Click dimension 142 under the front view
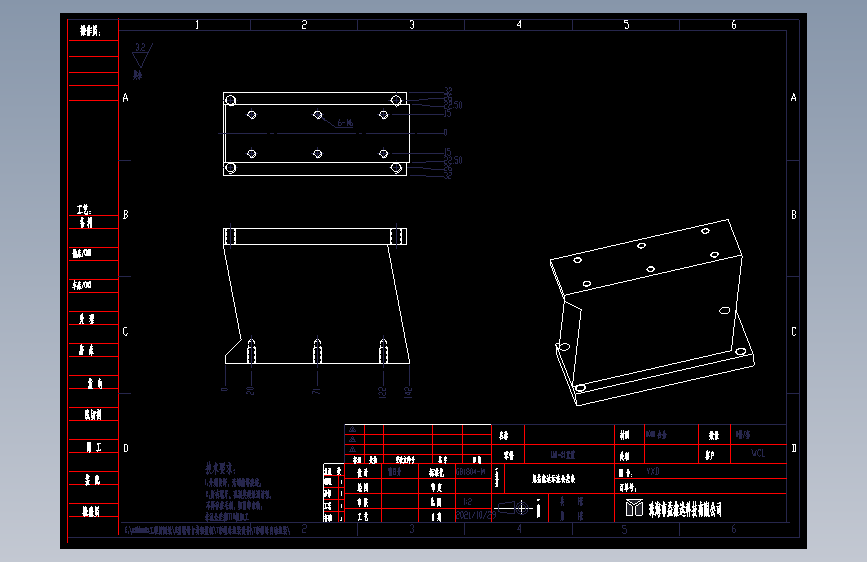The image size is (867, 562). click(408, 392)
